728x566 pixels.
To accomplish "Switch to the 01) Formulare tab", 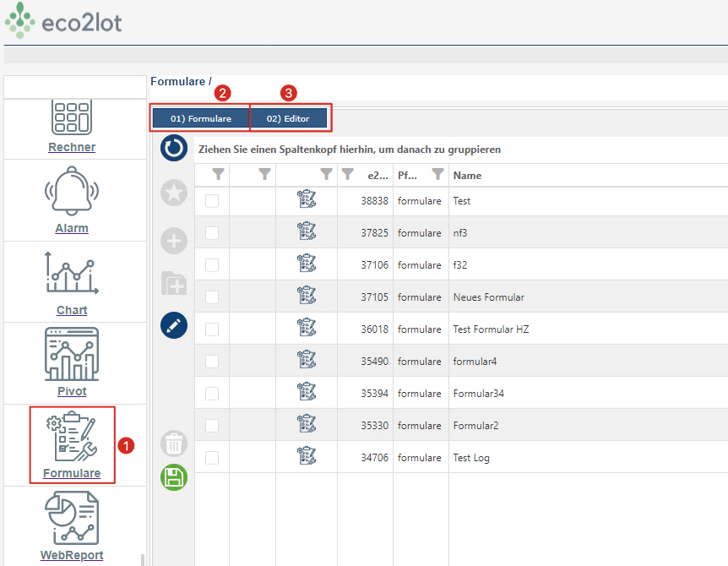I will (201, 118).
